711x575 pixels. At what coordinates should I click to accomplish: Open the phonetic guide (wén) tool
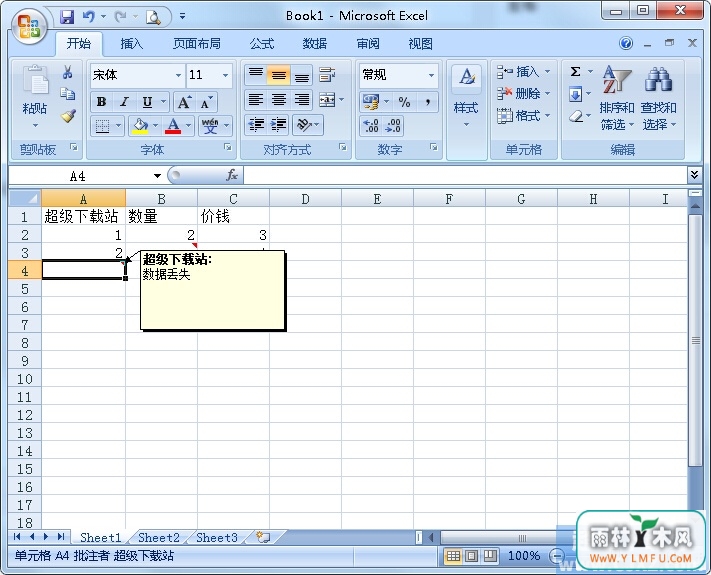(x=210, y=126)
